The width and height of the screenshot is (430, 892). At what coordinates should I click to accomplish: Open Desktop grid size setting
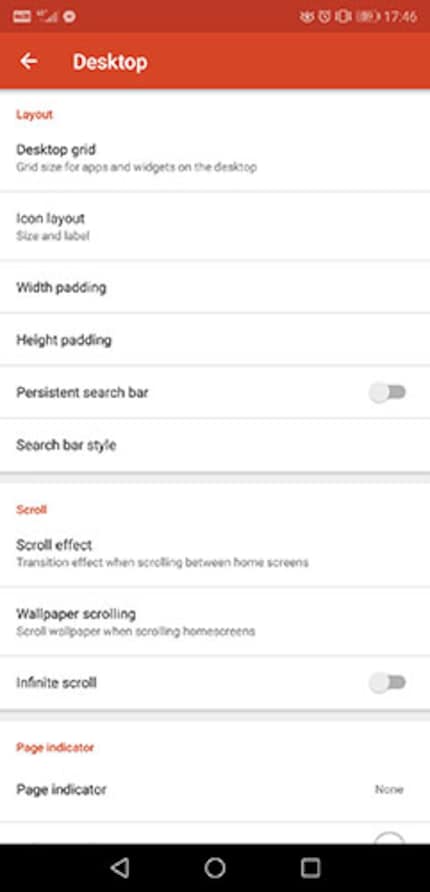click(215, 158)
